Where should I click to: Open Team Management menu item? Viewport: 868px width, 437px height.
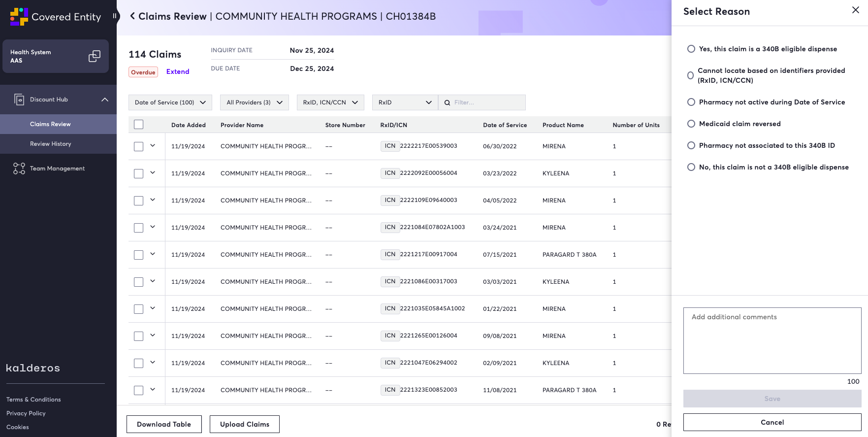pos(58,168)
